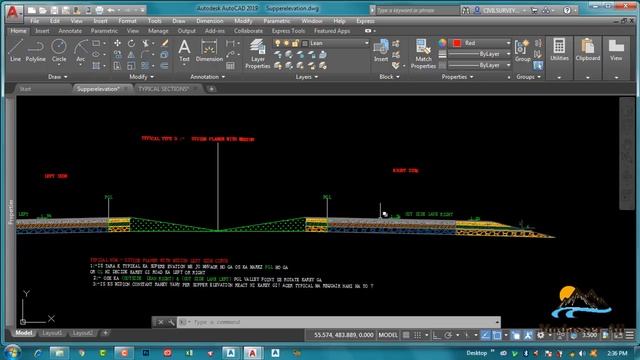
Task: Open the workspace switching gear icon
Action: (541, 335)
